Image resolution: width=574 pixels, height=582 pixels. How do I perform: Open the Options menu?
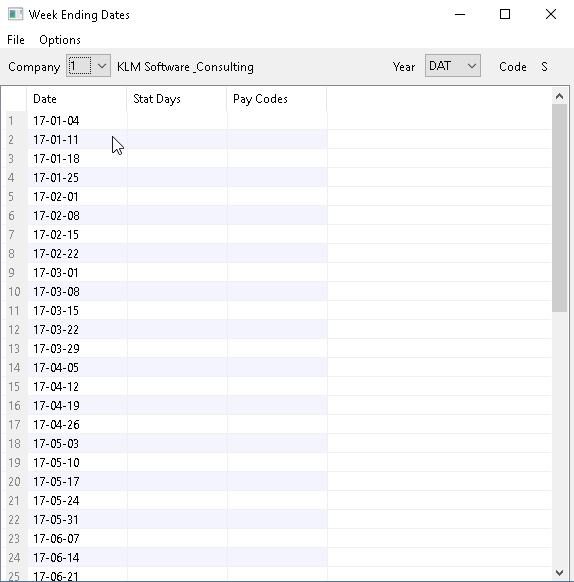60,40
